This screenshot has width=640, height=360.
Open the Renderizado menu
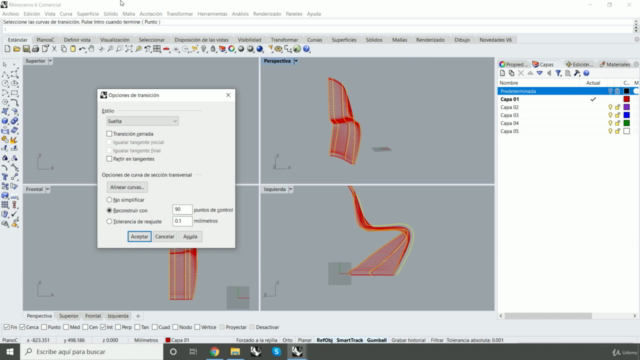click(x=267, y=14)
